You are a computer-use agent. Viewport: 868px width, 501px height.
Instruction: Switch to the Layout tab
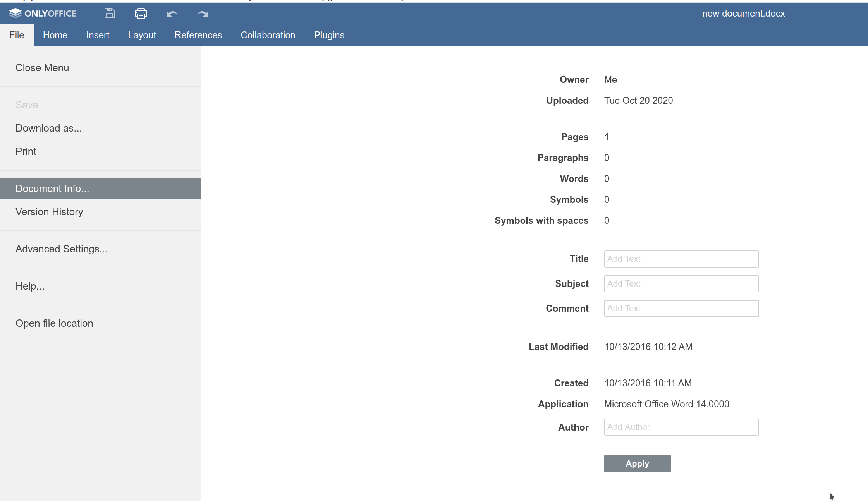coord(142,35)
